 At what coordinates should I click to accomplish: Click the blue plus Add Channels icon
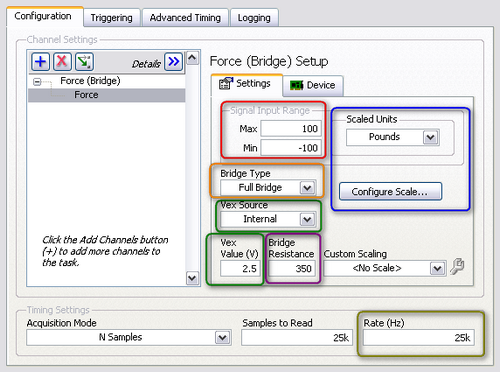click(41, 62)
